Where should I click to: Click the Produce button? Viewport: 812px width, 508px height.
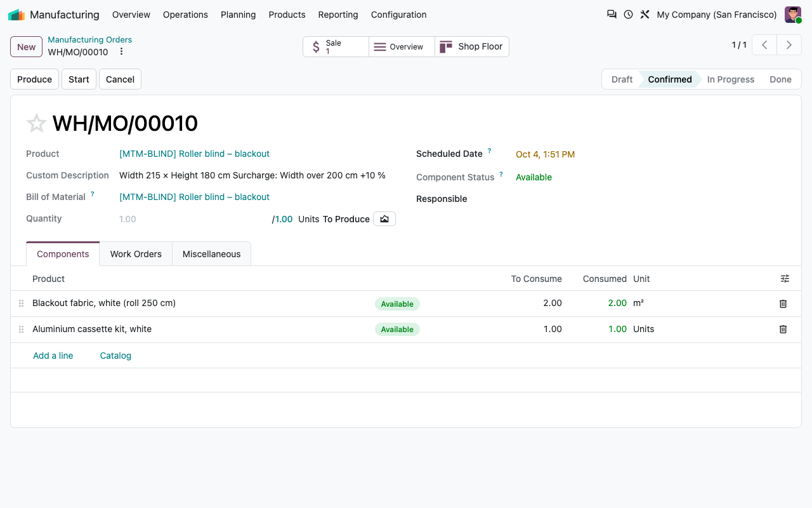[x=34, y=79]
